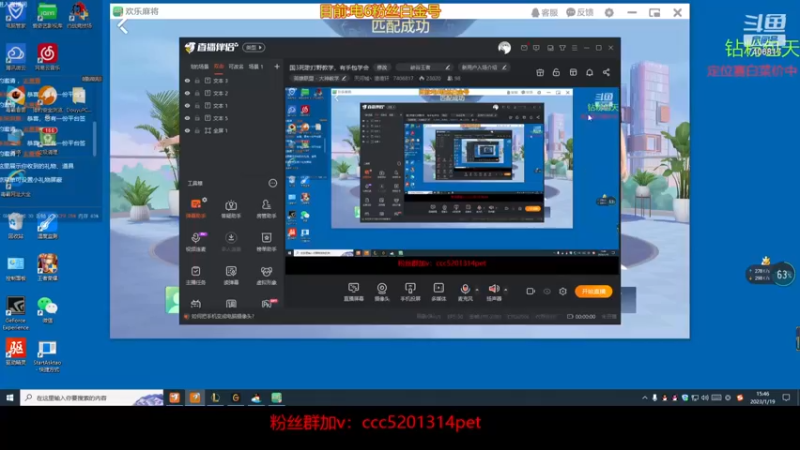The image size is (800, 450).
Task: Toggle visibility of 全屏 1 source
Action: 187,131
